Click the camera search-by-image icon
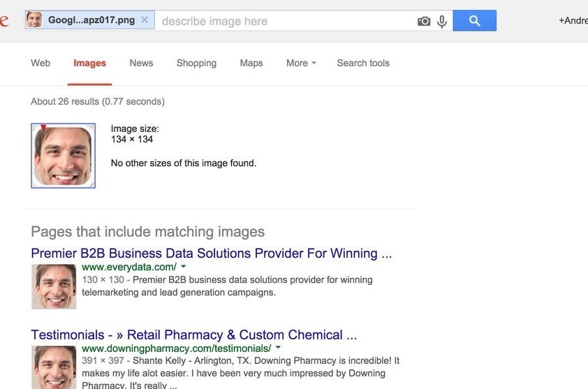The height and width of the screenshot is (389, 588). pyautogui.click(x=424, y=21)
